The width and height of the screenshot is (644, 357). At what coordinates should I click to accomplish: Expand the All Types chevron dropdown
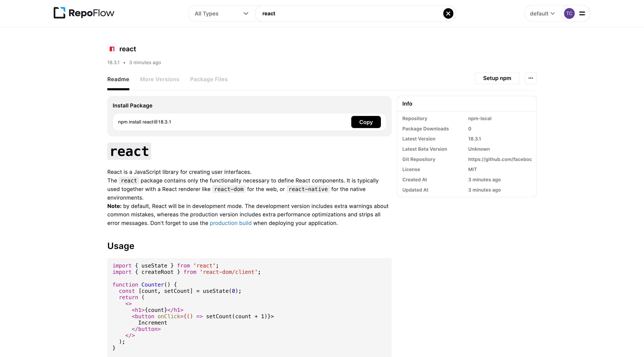246,13
